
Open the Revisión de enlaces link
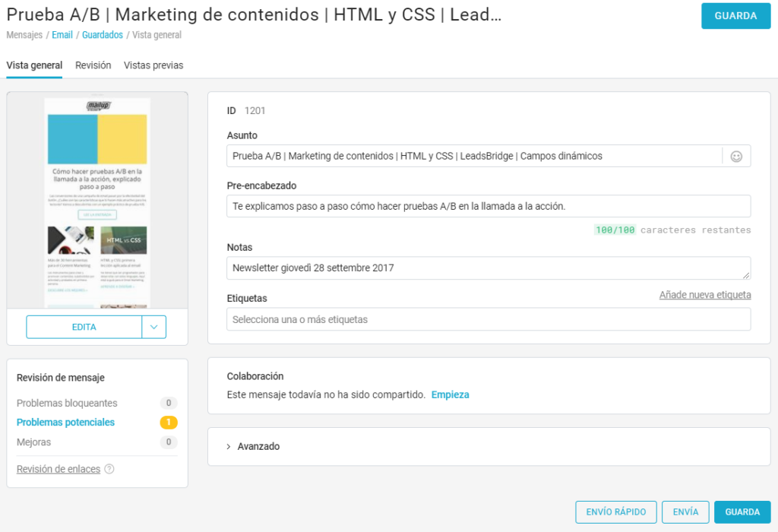59,469
